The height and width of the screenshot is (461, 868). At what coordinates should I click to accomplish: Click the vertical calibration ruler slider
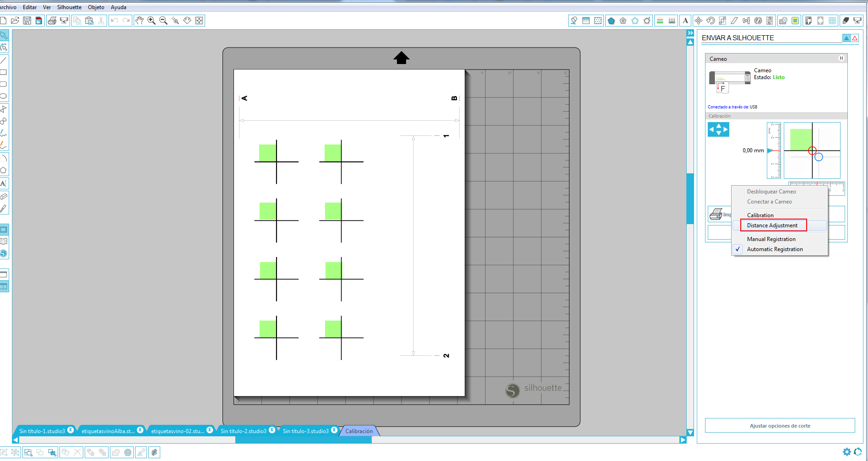point(774,150)
